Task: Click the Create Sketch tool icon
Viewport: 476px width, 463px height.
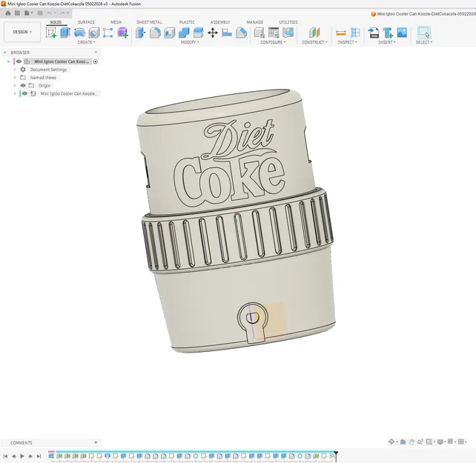Action: click(x=50, y=33)
